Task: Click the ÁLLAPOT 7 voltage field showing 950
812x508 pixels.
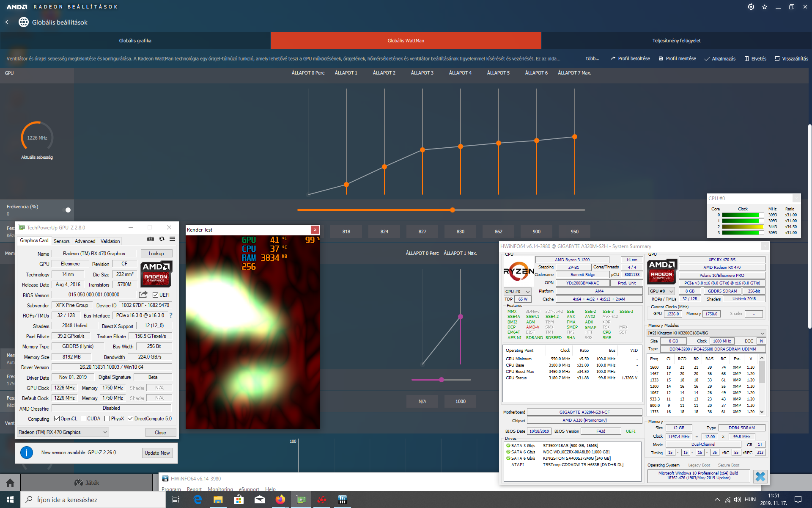Action: coord(575,232)
